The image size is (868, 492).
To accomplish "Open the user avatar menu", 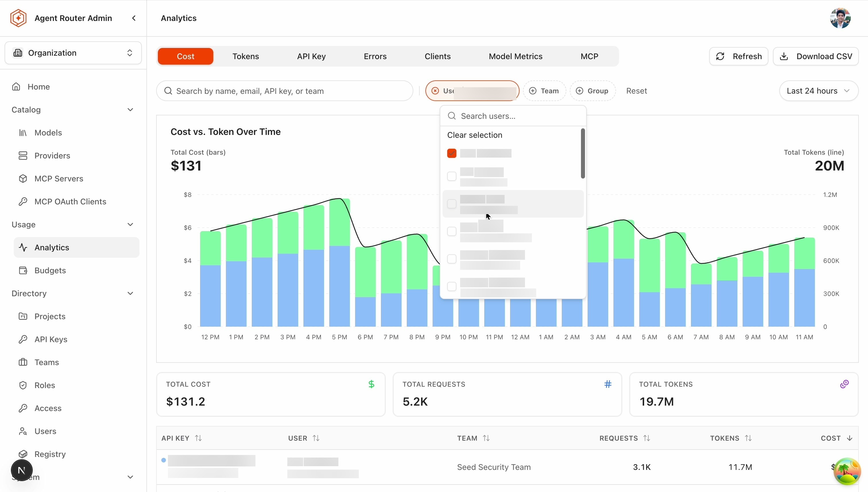I will click(x=840, y=18).
